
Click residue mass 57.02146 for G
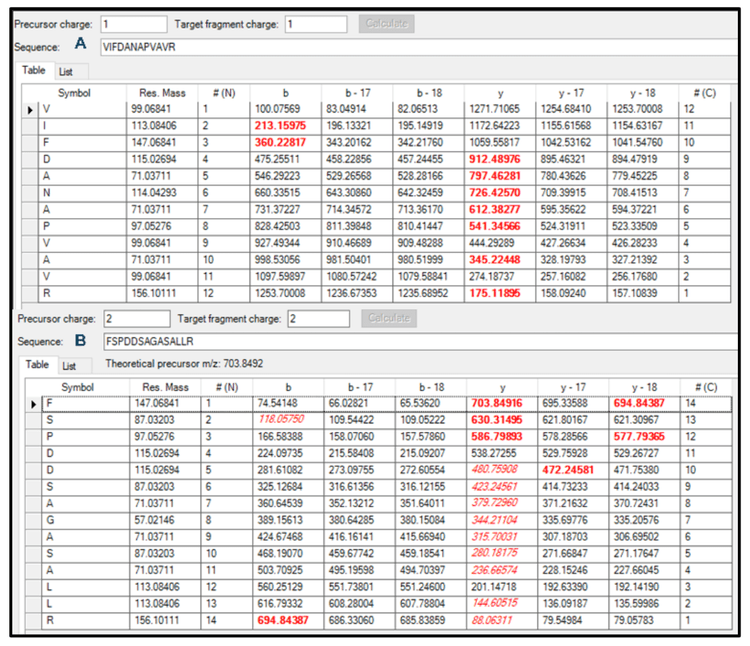(154, 520)
